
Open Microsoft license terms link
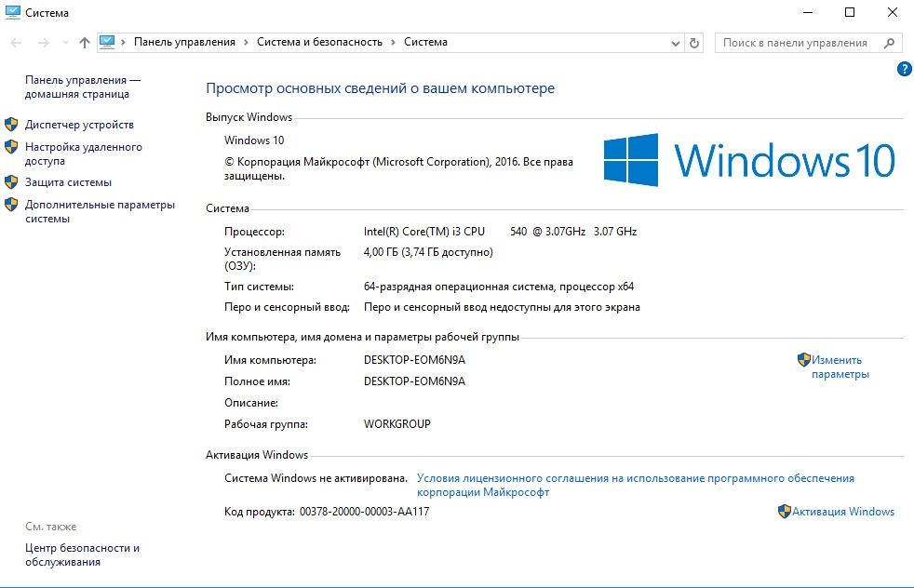point(636,485)
